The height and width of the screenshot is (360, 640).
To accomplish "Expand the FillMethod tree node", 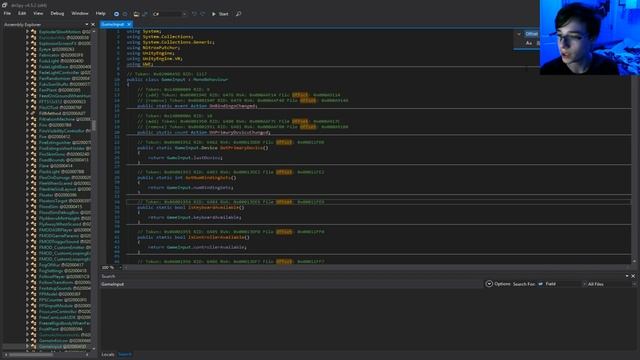I will (28, 113).
